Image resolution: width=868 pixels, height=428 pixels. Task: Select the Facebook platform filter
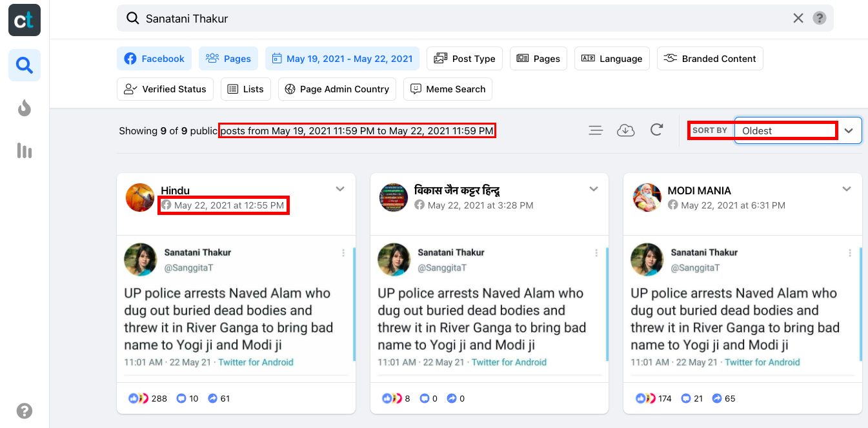[x=155, y=59]
